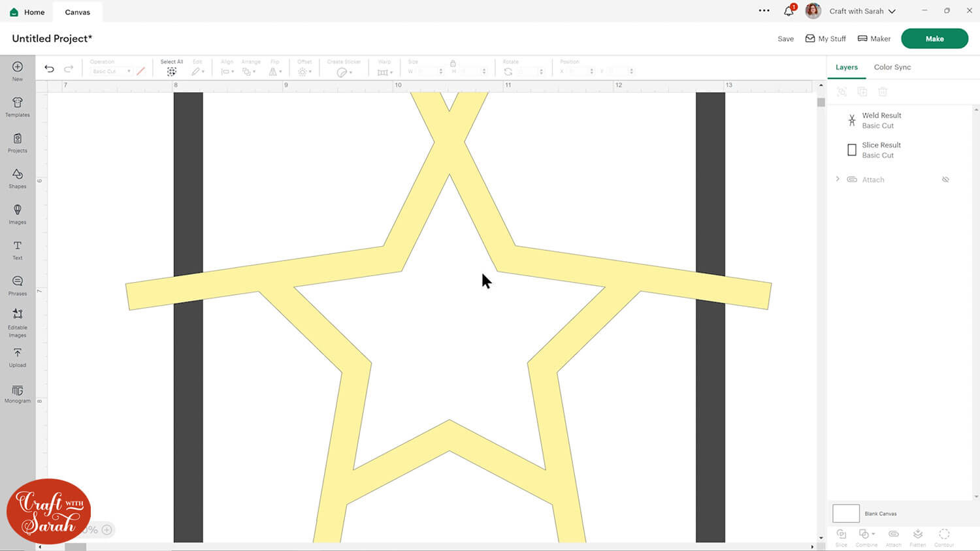
Task: Open the Align dropdown
Action: (227, 71)
